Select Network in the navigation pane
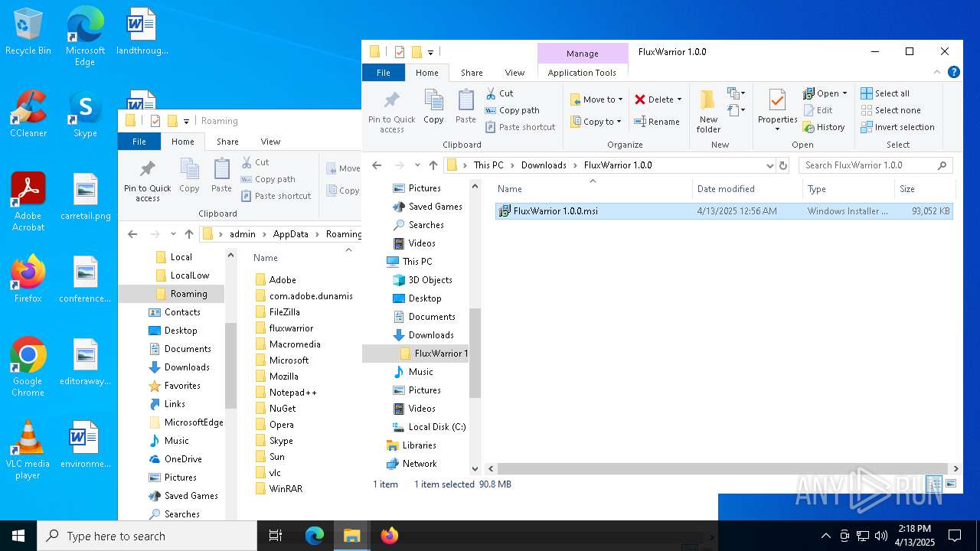980x551 pixels. [420, 464]
